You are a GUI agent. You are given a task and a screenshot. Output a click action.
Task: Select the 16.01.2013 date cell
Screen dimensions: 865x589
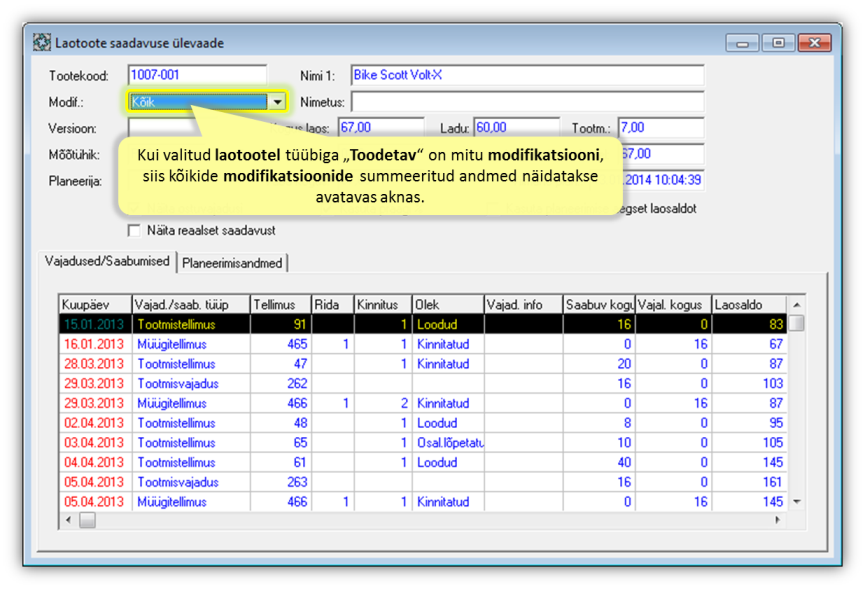(x=94, y=344)
